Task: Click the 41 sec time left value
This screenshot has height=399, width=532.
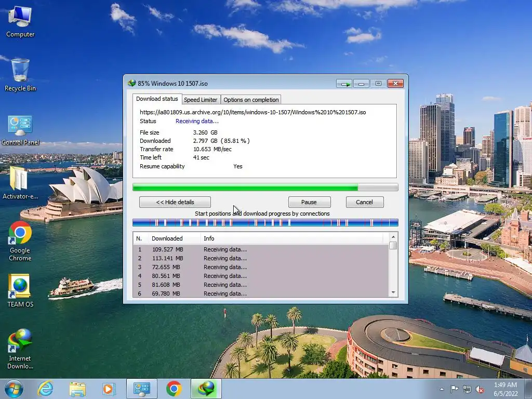Action: [x=201, y=157]
